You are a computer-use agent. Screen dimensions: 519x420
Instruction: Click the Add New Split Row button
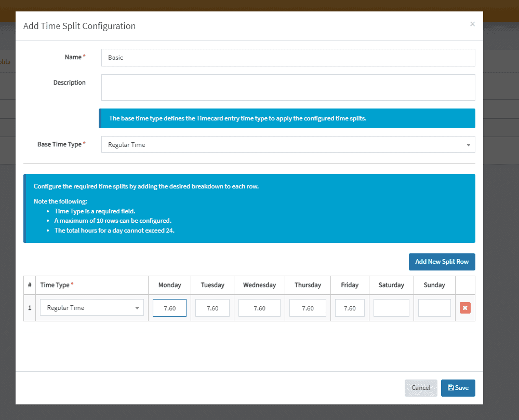[442, 262]
